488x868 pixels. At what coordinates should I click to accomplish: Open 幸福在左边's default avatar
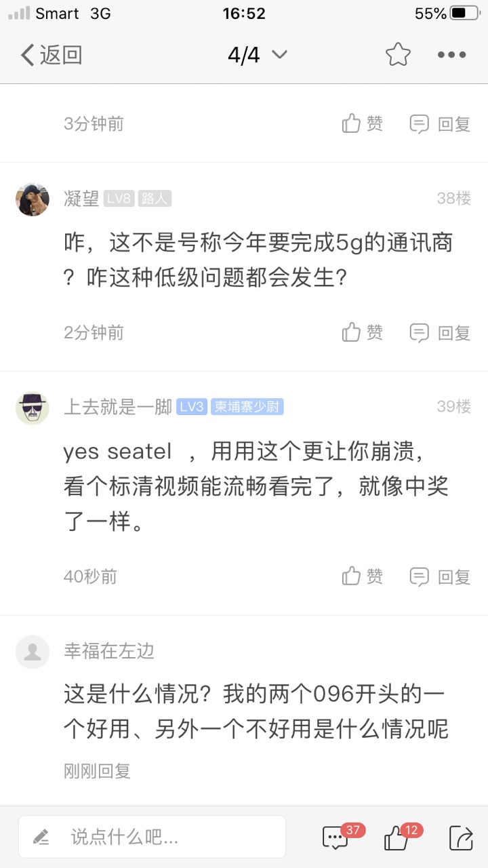[33, 652]
